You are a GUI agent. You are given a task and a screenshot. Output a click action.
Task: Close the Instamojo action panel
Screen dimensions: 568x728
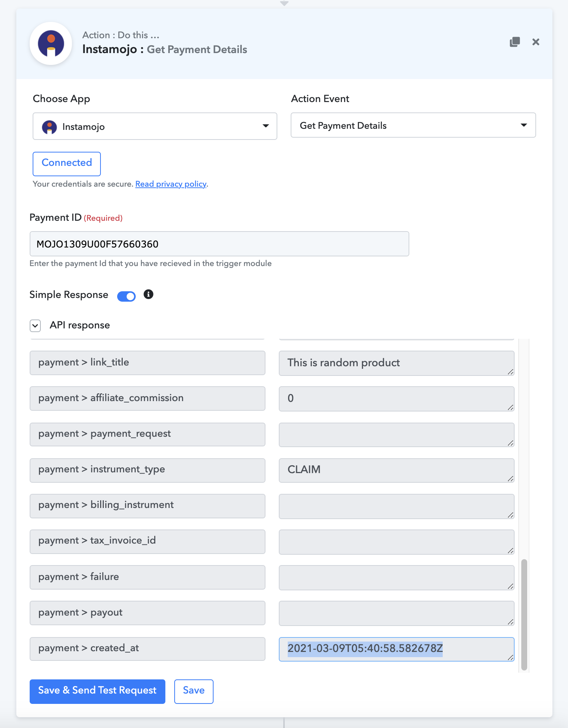pyautogui.click(x=536, y=42)
